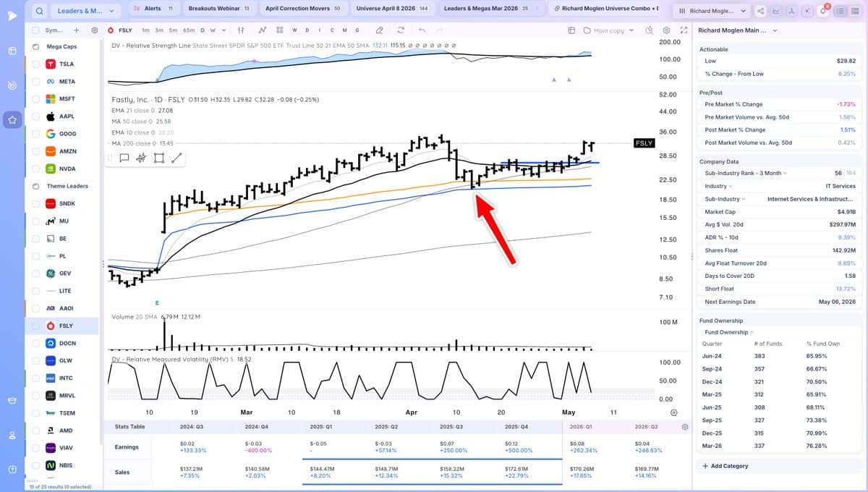The height and width of the screenshot is (492, 868).
Task: Open the help question icon in left sidebar
Action: point(12,470)
